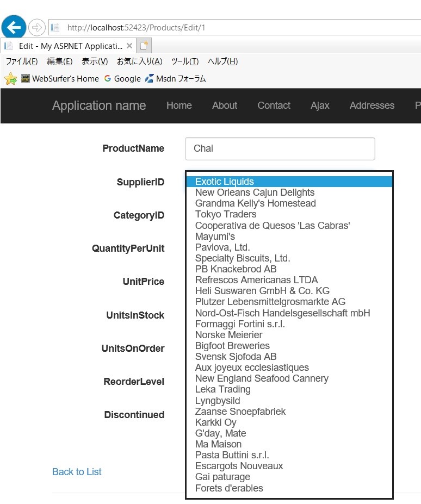Open the Google favorites bookmark
This screenshot has width=421, height=504.
click(122, 79)
